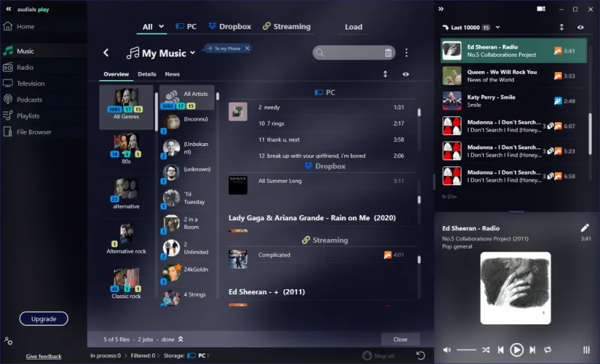The height and width of the screenshot is (364, 600).
Task: Switch to the Streaming source tab
Action: pos(286,27)
